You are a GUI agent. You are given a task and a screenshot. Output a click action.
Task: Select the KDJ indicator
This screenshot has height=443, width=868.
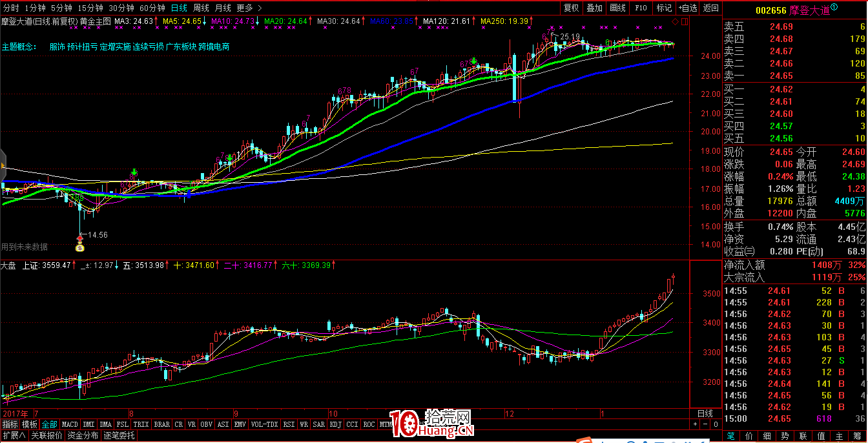335,424
